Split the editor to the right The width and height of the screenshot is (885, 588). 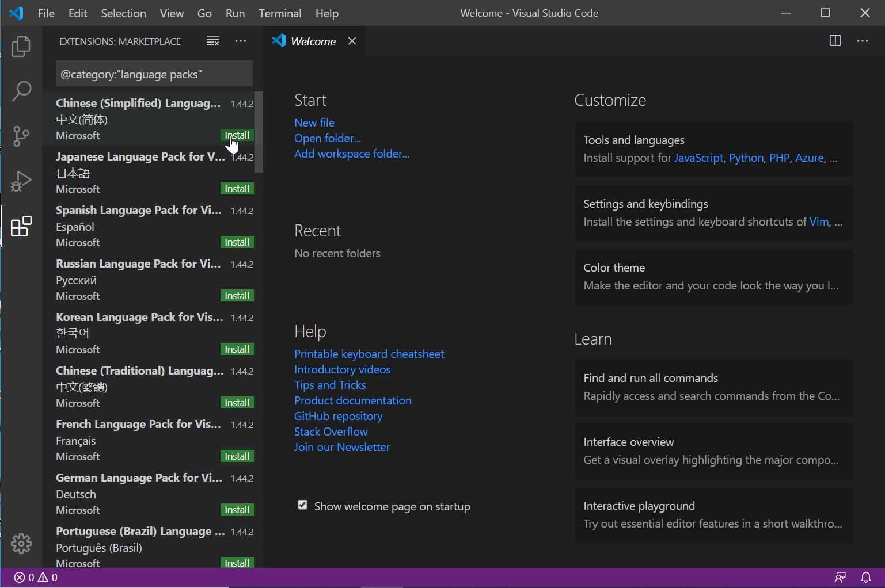pyautogui.click(x=835, y=41)
